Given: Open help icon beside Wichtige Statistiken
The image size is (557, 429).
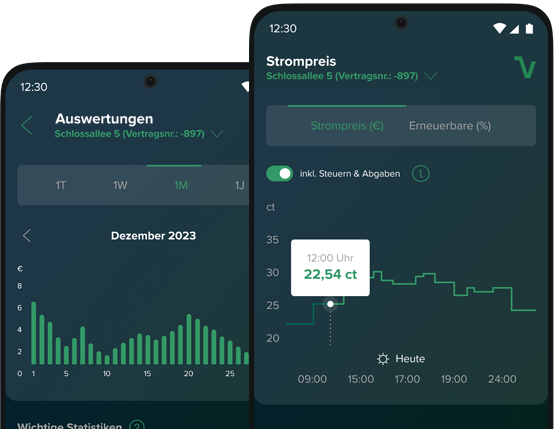Looking at the screenshot, I should 137,425.
